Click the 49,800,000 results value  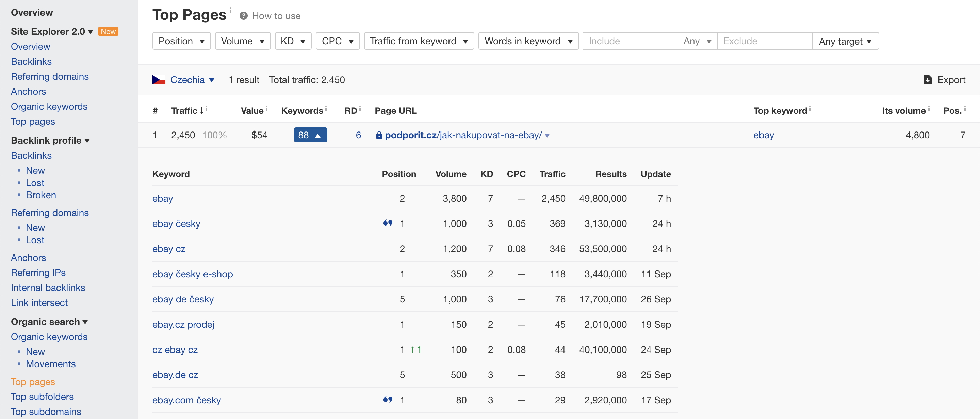click(603, 199)
